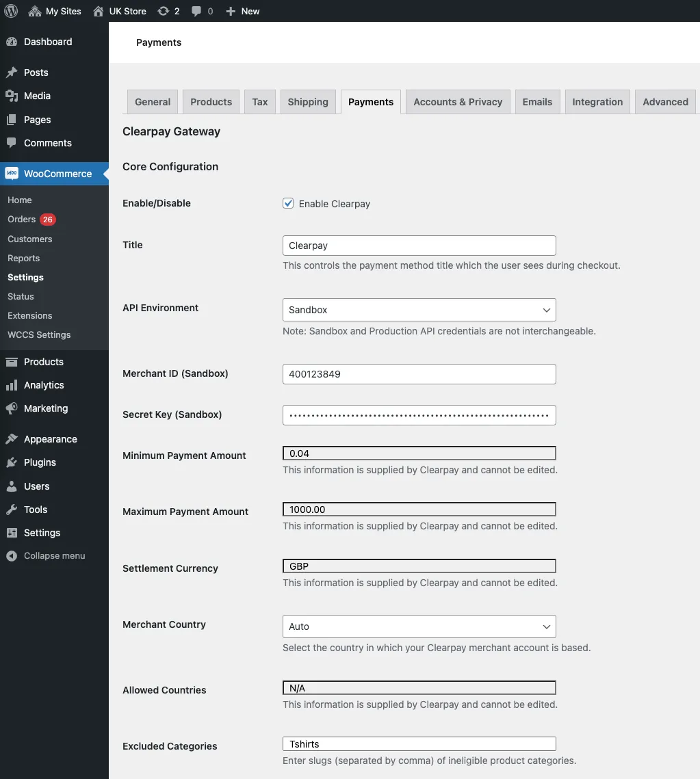Open My Sites network icon
Screen dimensions: 700x779
35,11
